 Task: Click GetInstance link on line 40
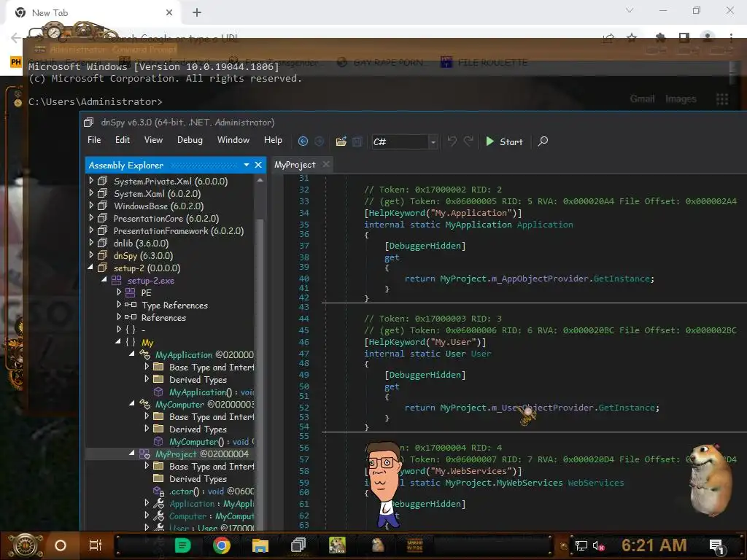[x=622, y=279]
